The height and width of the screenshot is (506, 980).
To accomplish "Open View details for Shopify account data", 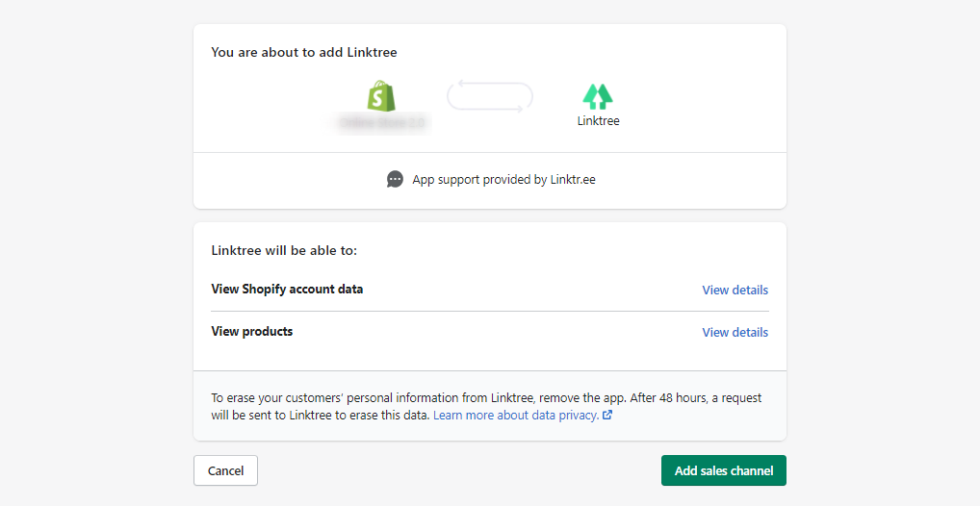I will pos(735,290).
